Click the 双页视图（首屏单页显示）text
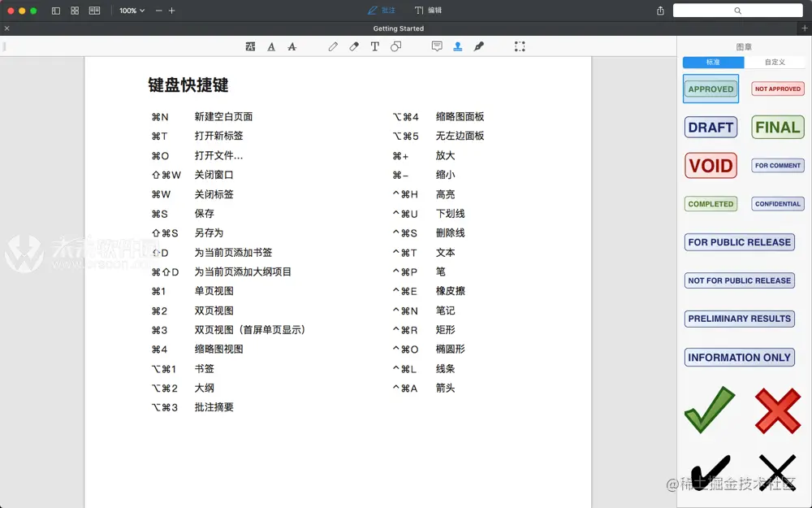The image size is (812, 508). tap(251, 330)
